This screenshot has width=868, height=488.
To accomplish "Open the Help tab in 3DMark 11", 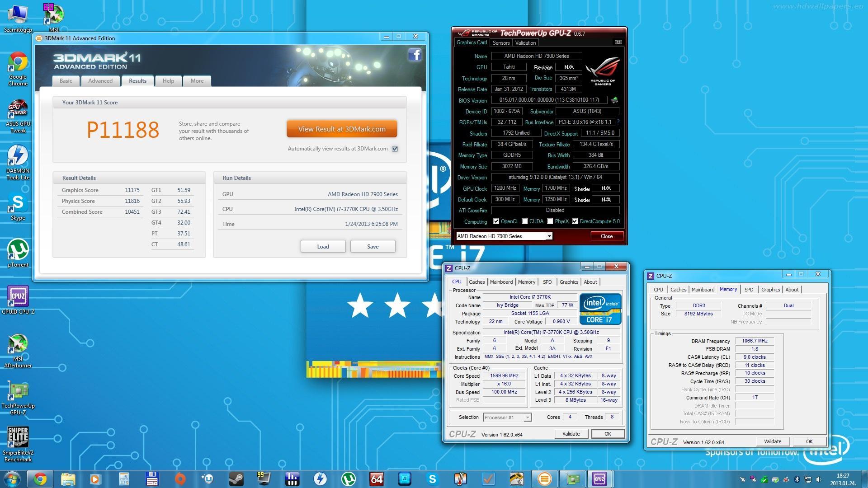I will [x=168, y=81].
